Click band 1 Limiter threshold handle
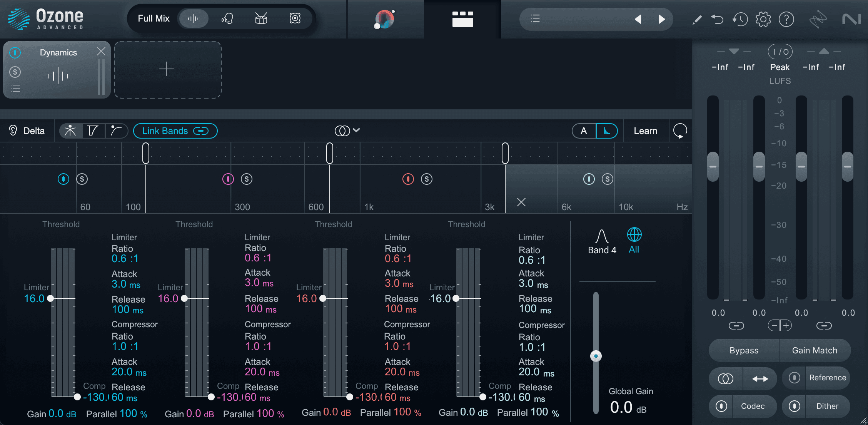 click(x=50, y=298)
